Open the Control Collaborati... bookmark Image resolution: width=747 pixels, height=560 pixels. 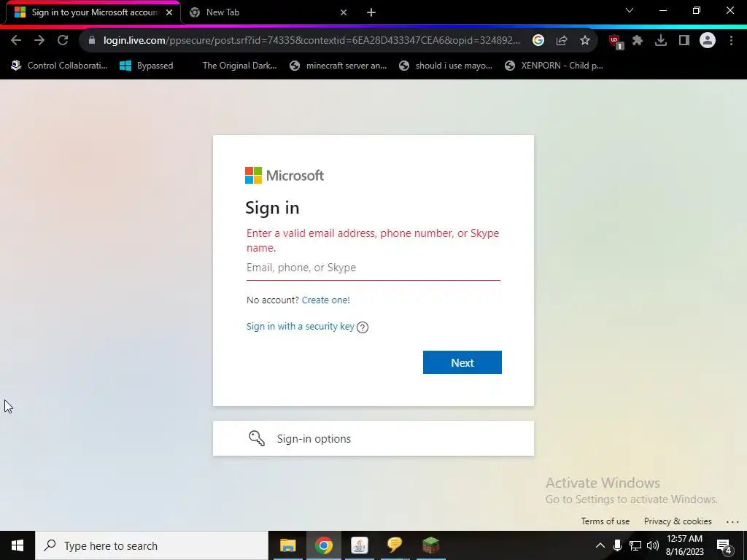tap(60, 66)
